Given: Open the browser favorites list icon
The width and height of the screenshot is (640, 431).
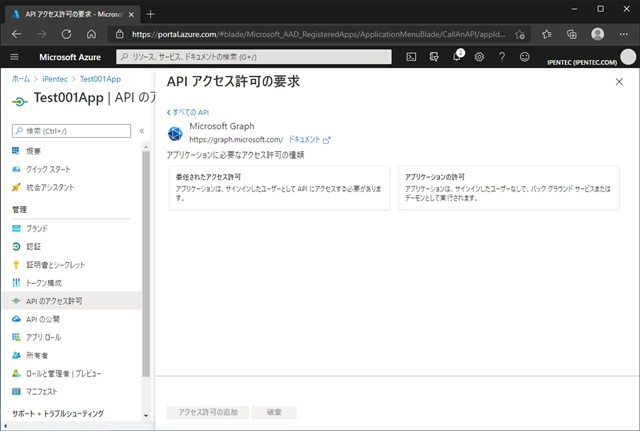Looking at the screenshot, I should coord(547,34).
